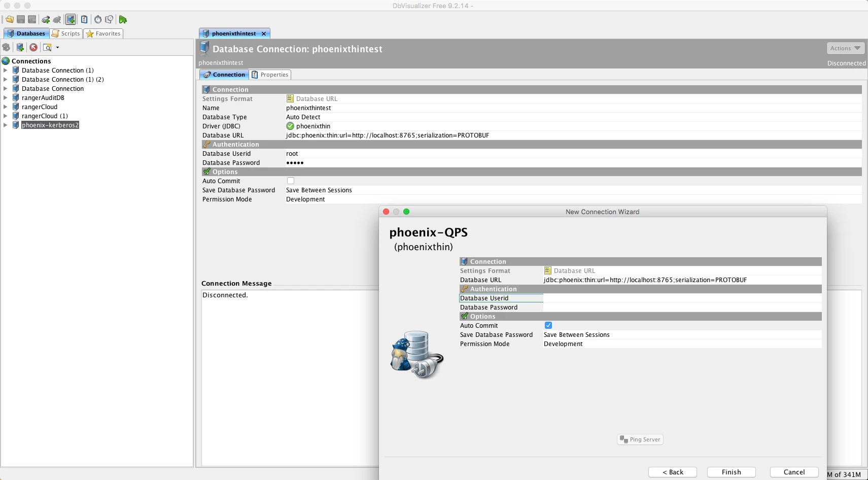Viewport: 868px width, 480px height.
Task: Expand the phoenix-kerberos2 tree node
Action: click(6, 125)
